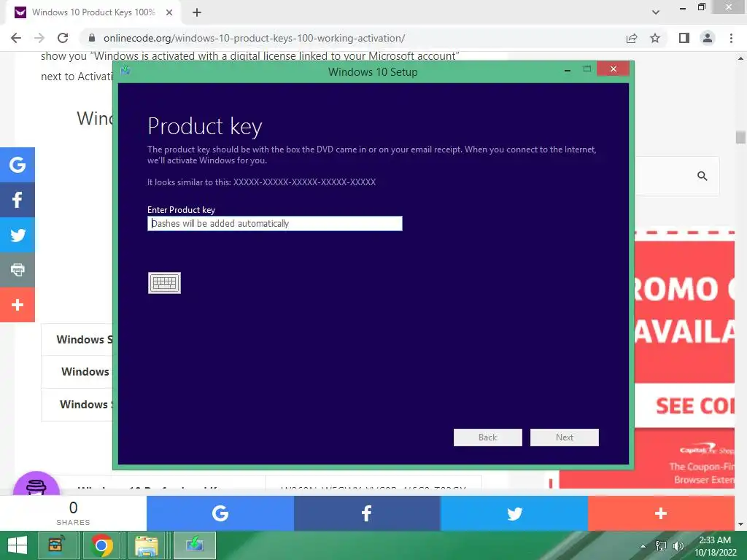The height and width of the screenshot is (560, 747).
Task: Close the Windows 10 Product Keys tab
Action: tap(169, 12)
